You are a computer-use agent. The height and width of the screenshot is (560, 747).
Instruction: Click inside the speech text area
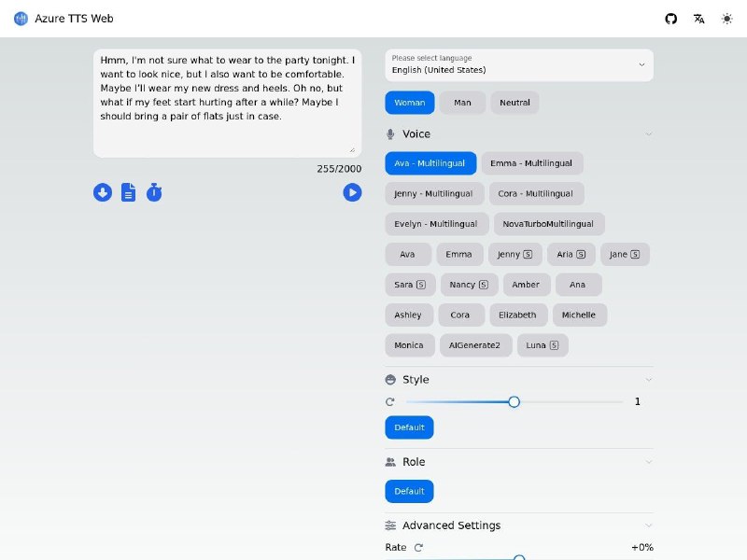click(x=227, y=103)
